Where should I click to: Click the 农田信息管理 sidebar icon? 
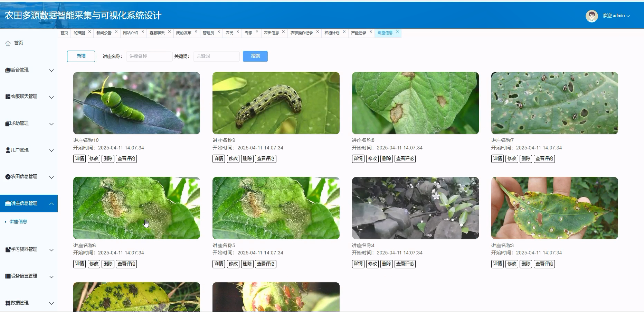(8, 177)
